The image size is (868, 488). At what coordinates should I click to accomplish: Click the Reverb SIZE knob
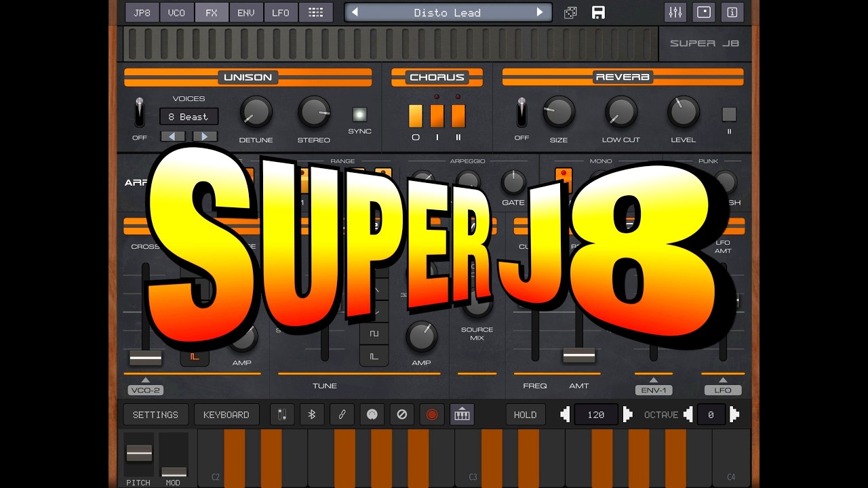click(x=559, y=112)
